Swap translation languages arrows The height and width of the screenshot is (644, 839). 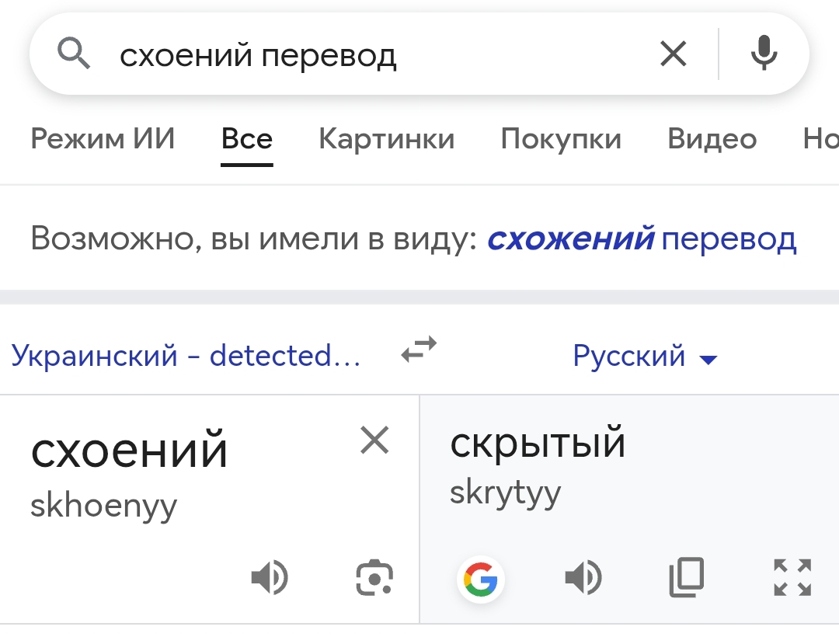tap(419, 351)
